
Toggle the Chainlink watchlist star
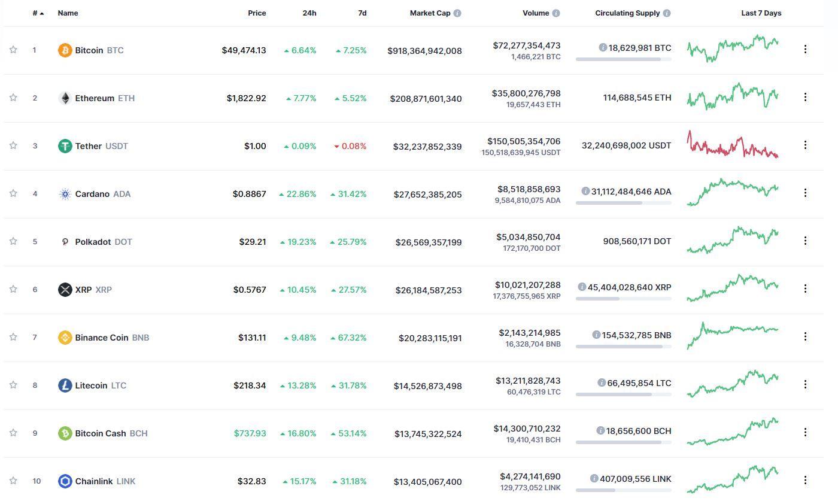point(13,481)
